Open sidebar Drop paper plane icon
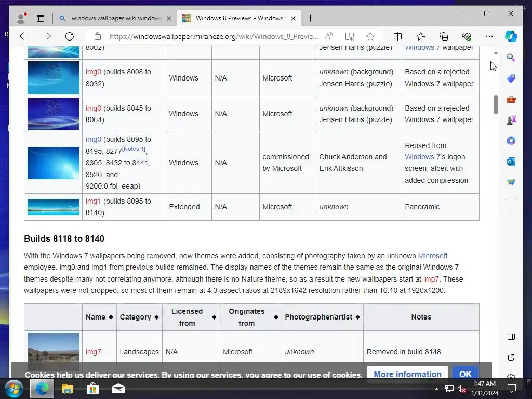 511,182
